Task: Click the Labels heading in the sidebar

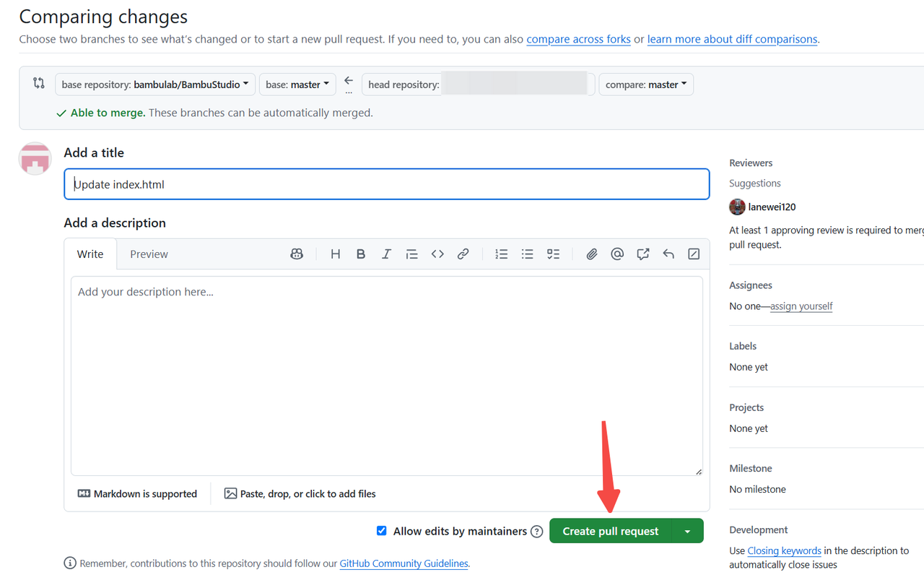Action: [743, 346]
